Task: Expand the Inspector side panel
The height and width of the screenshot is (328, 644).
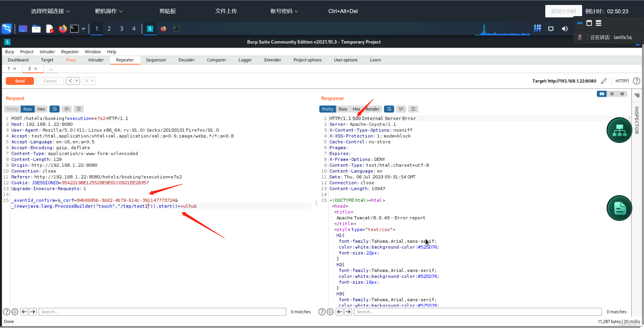Action: coord(637,120)
